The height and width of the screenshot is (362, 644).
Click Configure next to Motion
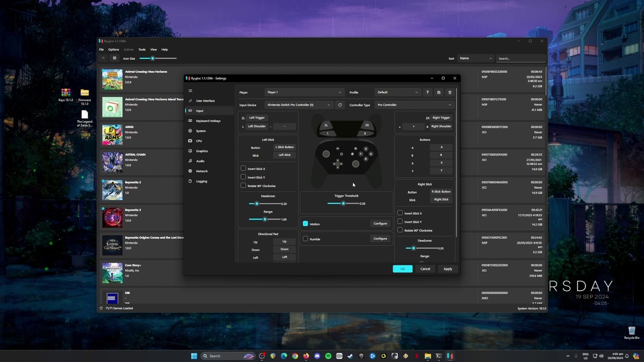pyautogui.click(x=380, y=224)
